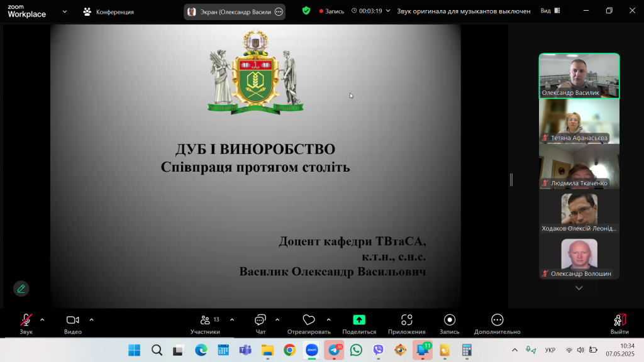Click the gallery panel resize handle
The height and width of the screenshot is (362, 644).
(x=511, y=179)
